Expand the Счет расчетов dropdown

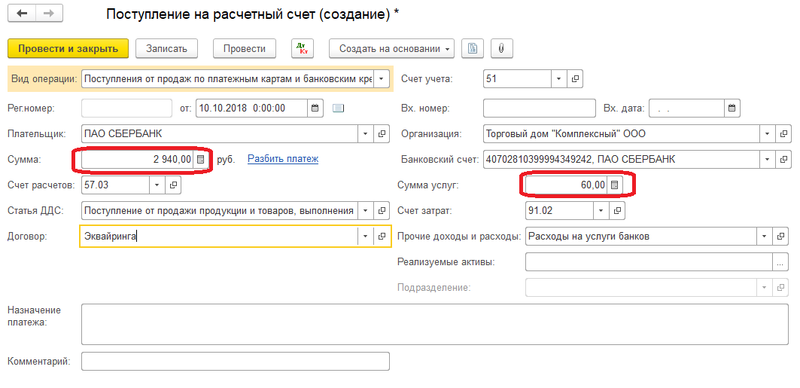(157, 185)
